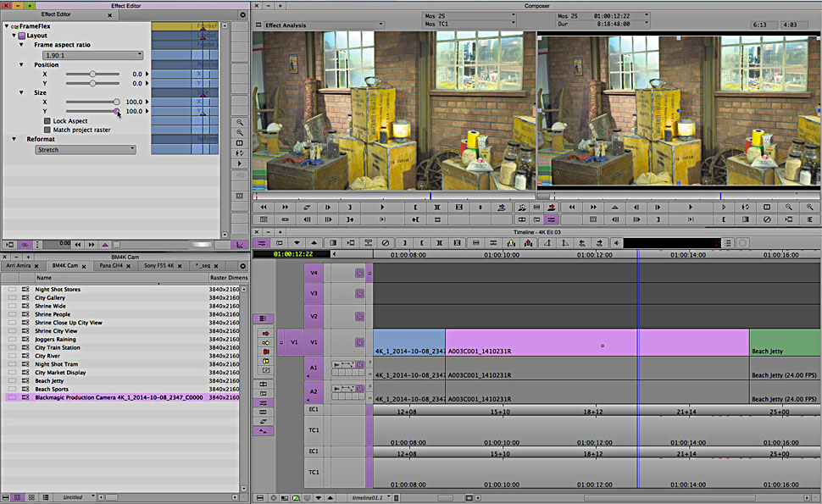The width and height of the screenshot is (822, 504).
Task: Click the Add Keyframe triangle in Effect Editor
Action: [104, 244]
